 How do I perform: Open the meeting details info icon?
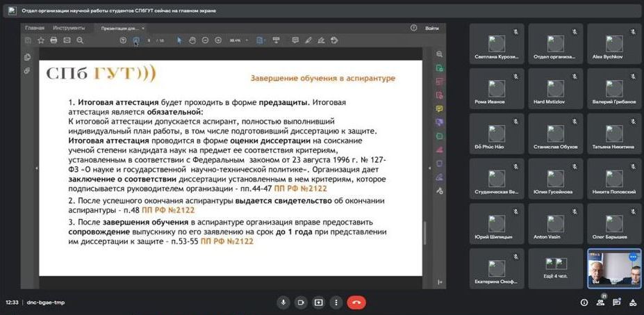tap(584, 302)
